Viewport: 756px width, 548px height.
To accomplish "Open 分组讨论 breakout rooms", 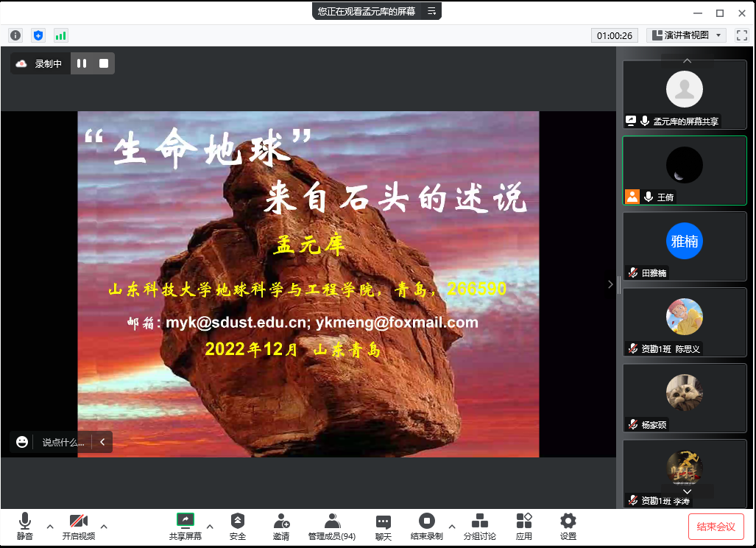I will pyautogui.click(x=479, y=526).
